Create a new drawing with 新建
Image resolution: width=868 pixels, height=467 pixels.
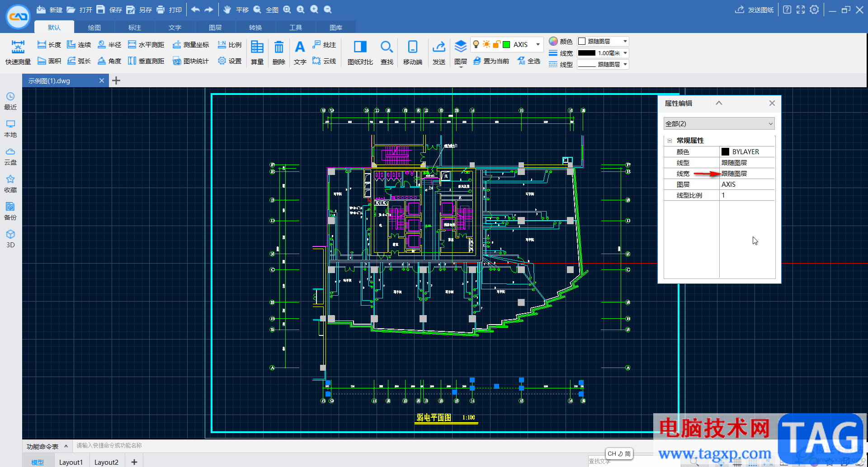coord(49,9)
